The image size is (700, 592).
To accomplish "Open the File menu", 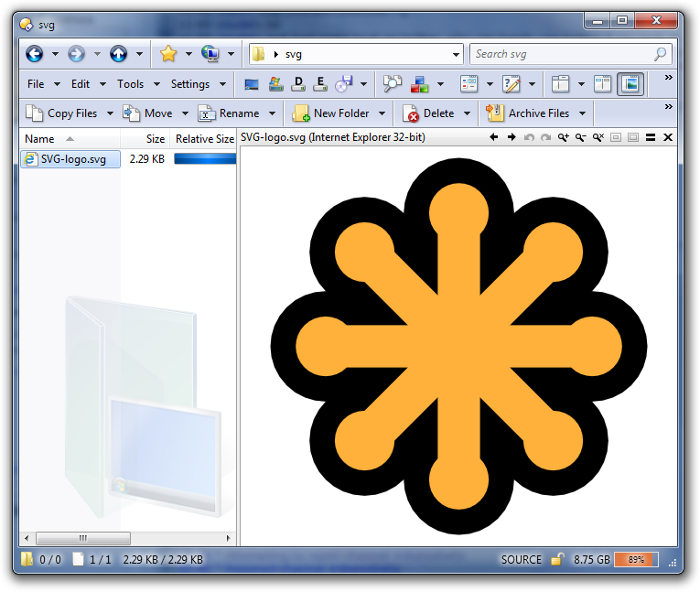I will click(x=36, y=84).
